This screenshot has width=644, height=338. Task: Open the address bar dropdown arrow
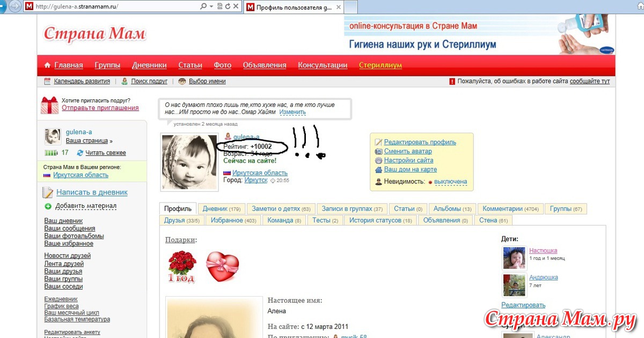tap(211, 6)
